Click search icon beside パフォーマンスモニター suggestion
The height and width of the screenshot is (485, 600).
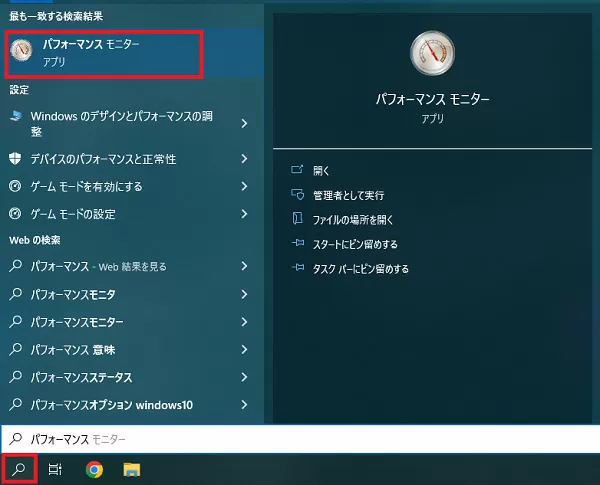15,321
